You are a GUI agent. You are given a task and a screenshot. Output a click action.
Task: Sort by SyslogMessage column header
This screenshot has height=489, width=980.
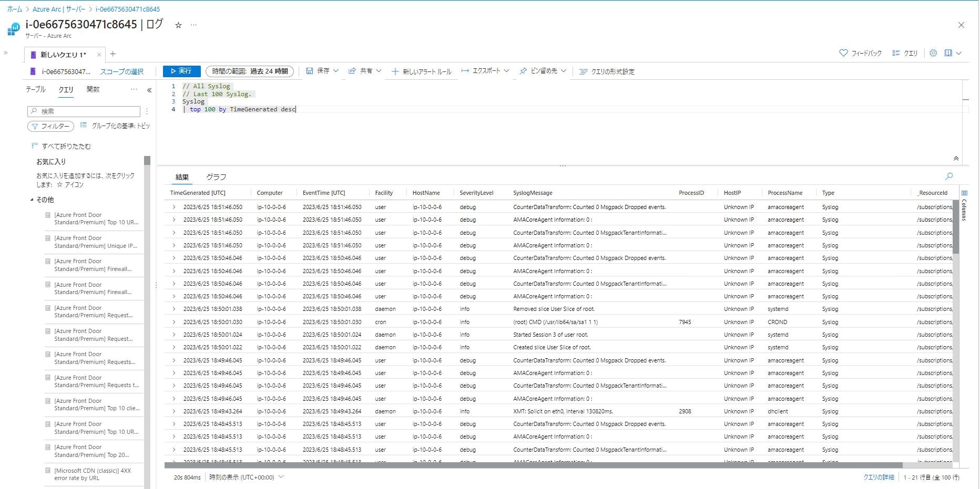[x=533, y=193]
